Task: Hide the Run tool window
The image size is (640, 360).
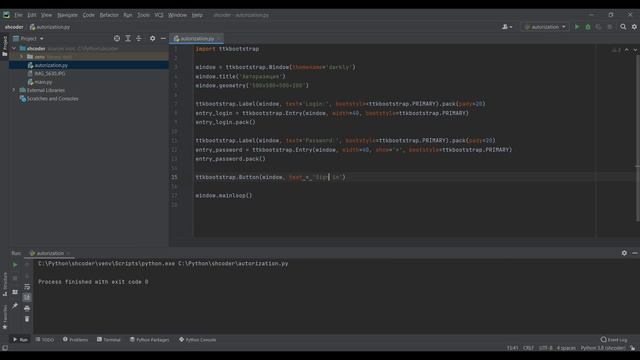Action: click(635, 253)
